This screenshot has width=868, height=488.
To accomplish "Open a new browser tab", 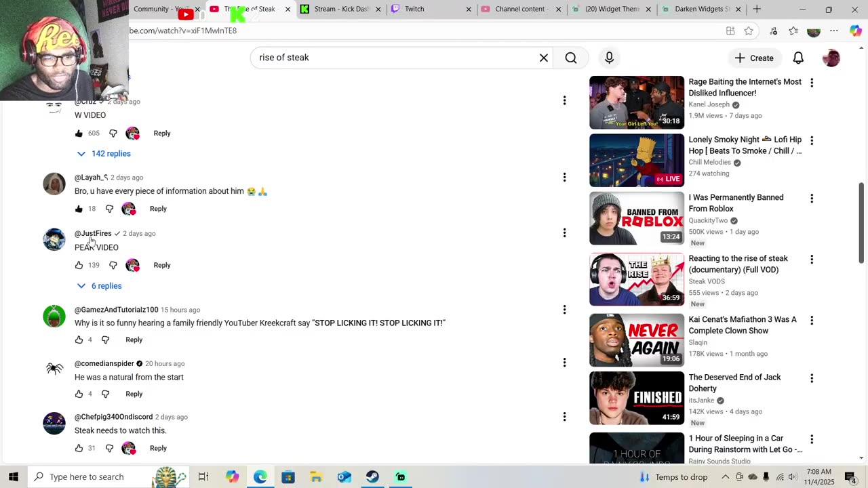I will coord(757,9).
